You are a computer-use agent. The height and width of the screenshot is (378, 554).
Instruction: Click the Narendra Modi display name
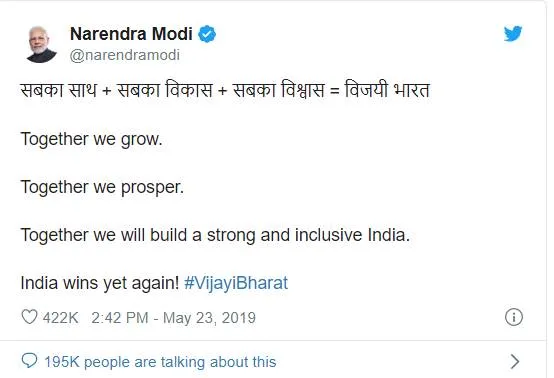pos(131,34)
